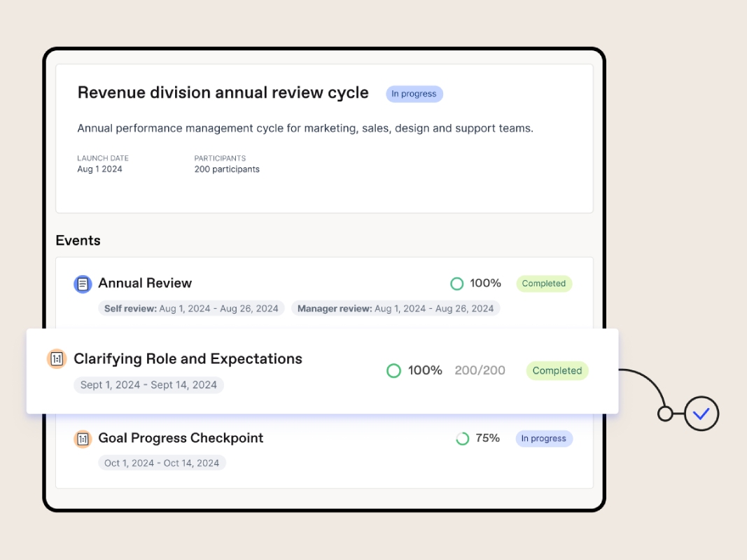Image resolution: width=747 pixels, height=560 pixels.
Task: Click the Aug 1 2024 launch date value
Action: [x=99, y=169]
